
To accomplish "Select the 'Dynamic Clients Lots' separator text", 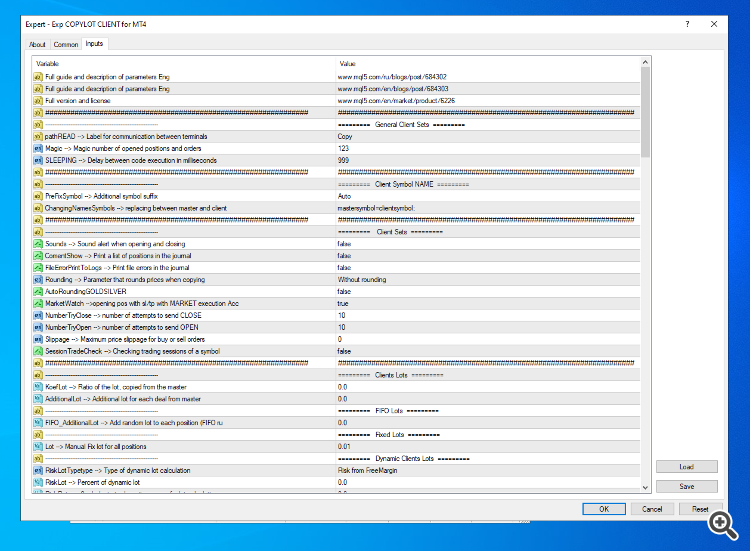I will [405, 459].
